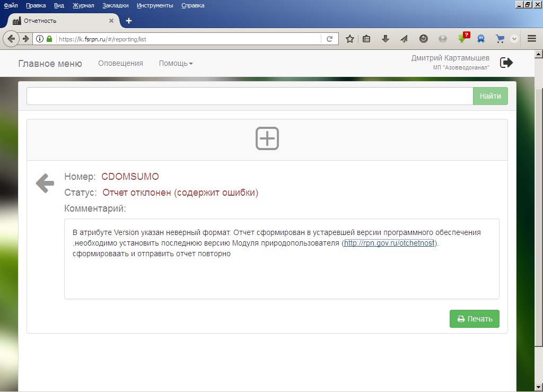
Task: Click the bookmark star icon
Action: click(x=349, y=39)
